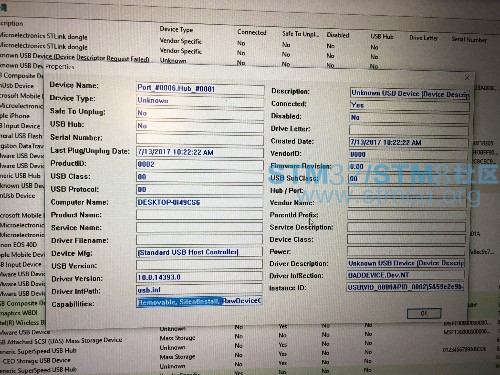Sort by Drive Letter column header
Viewport: 500px width, 375px height.
pos(423,38)
